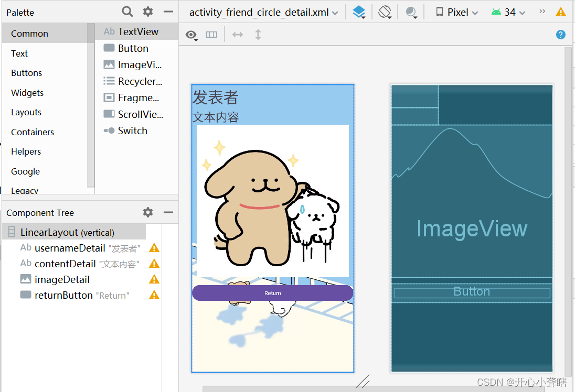Pick TextView from the palette

click(137, 31)
